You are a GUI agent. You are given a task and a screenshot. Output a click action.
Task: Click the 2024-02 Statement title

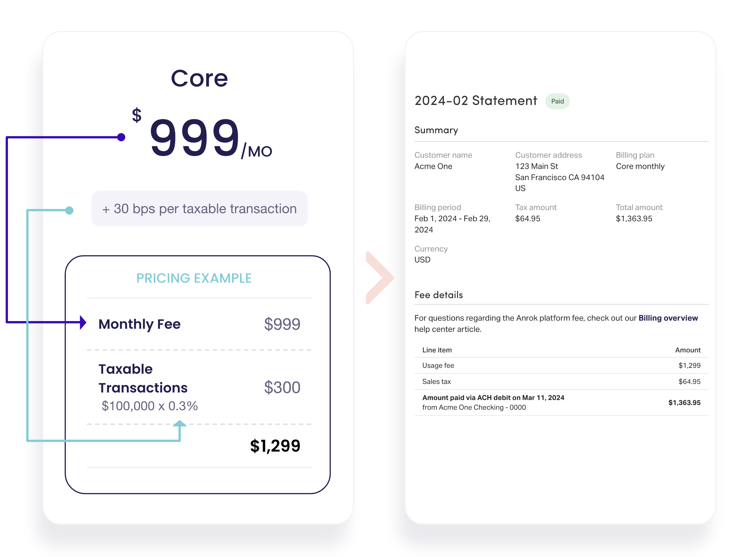[x=475, y=101]
